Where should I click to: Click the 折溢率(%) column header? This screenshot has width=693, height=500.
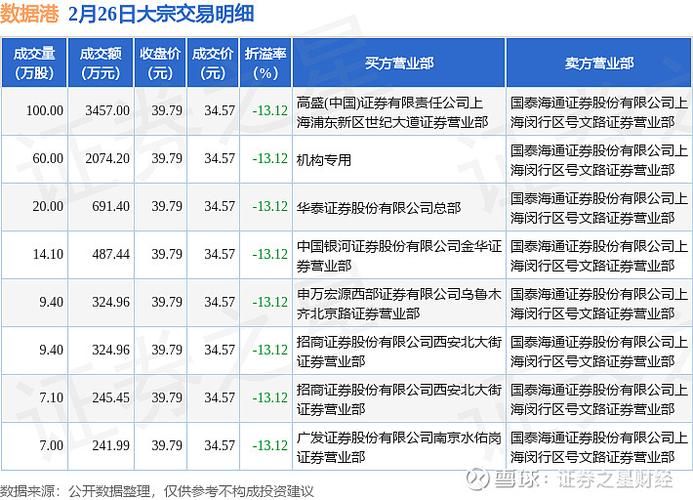pos(266,63)
